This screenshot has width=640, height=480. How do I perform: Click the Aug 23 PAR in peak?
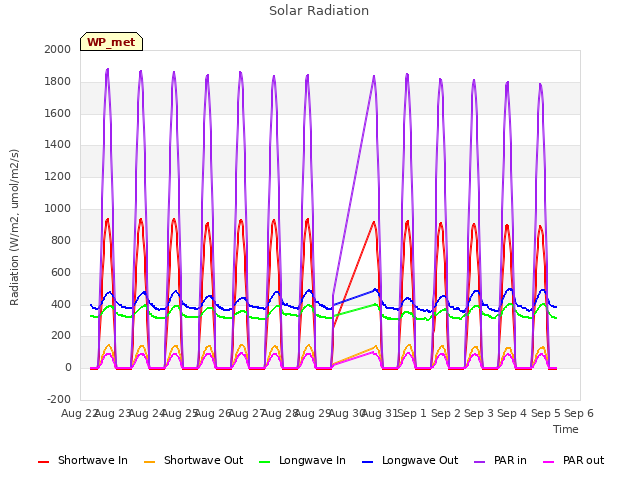click(108, 69)
